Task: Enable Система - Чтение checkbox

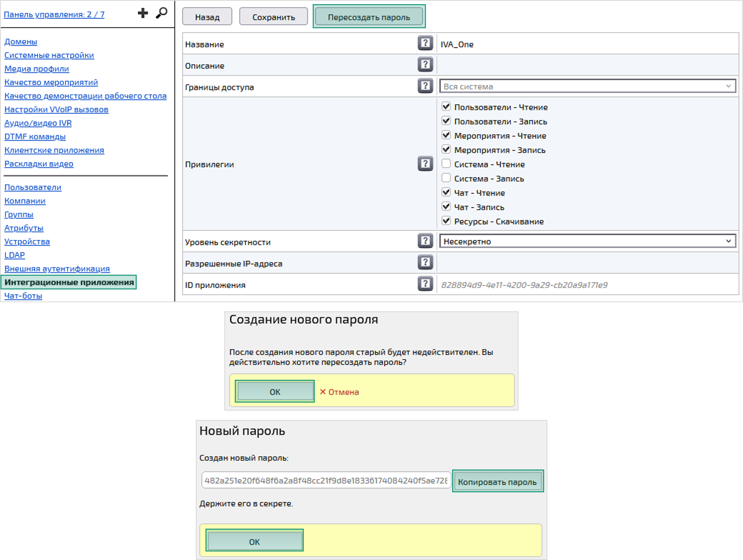Action: (446, 164)
